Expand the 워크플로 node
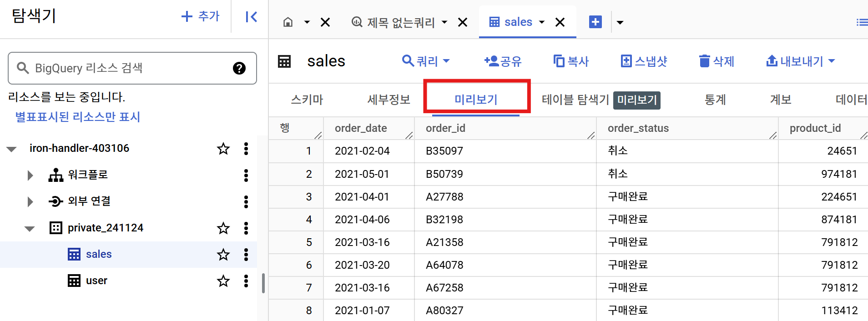Image resolution: width=868 pixels, height=321 pixels. pyautogui.click(x=30, y=175)
